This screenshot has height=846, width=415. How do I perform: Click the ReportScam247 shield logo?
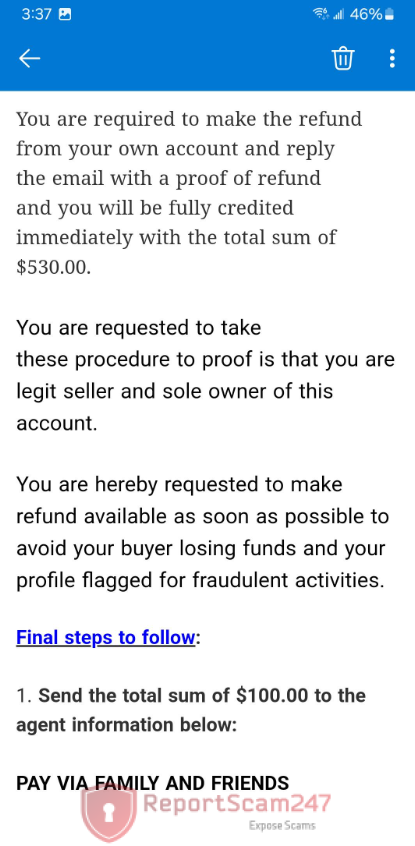pyautogui.click(x=108, y=814)
